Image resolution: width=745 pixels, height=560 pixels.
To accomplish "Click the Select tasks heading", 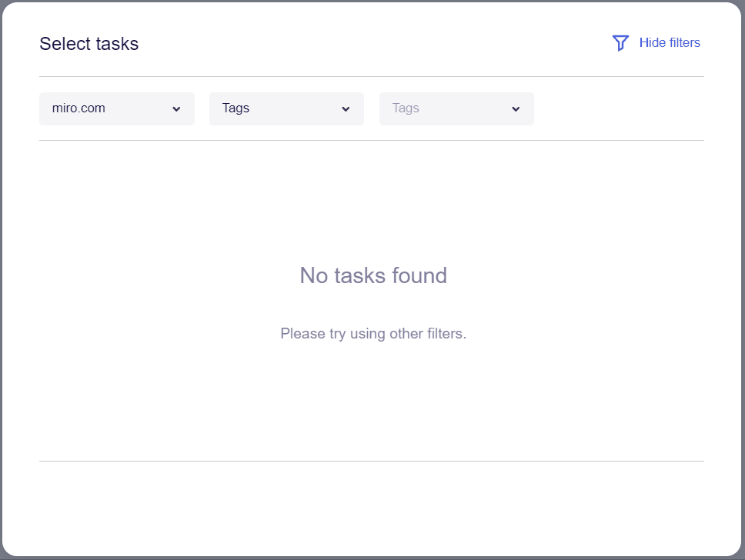I will (89, 44).
